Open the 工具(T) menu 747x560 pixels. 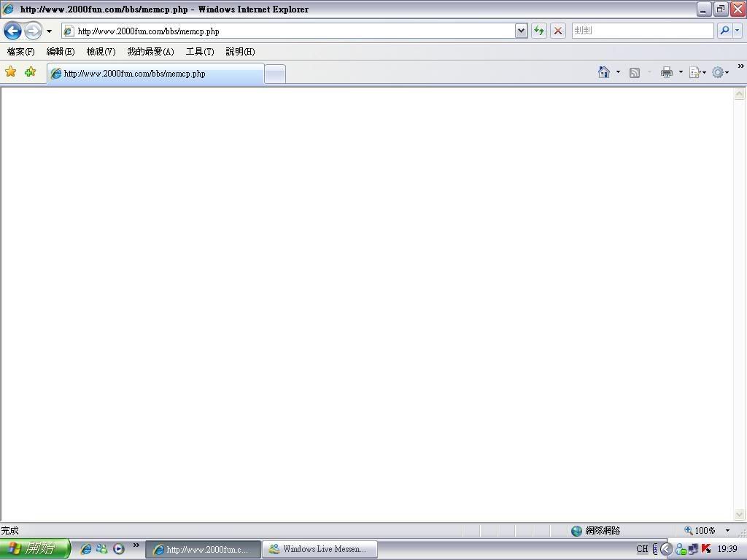tap(199, 52)
